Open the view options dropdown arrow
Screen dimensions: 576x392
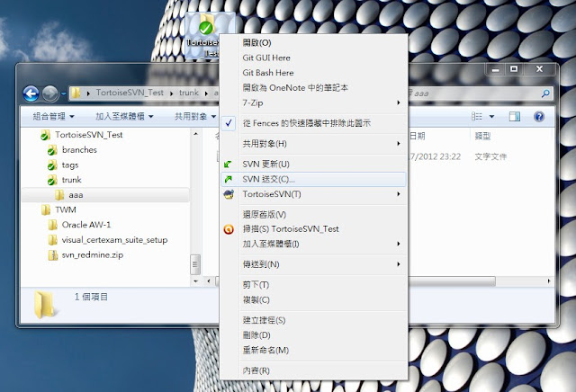tap(491, 117)
